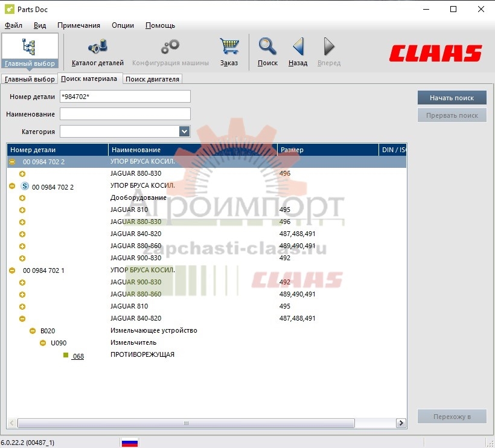Expand JAGUAR 880-830 row under S-marked part
Viewport: 495px width, 448px height.
22,222
